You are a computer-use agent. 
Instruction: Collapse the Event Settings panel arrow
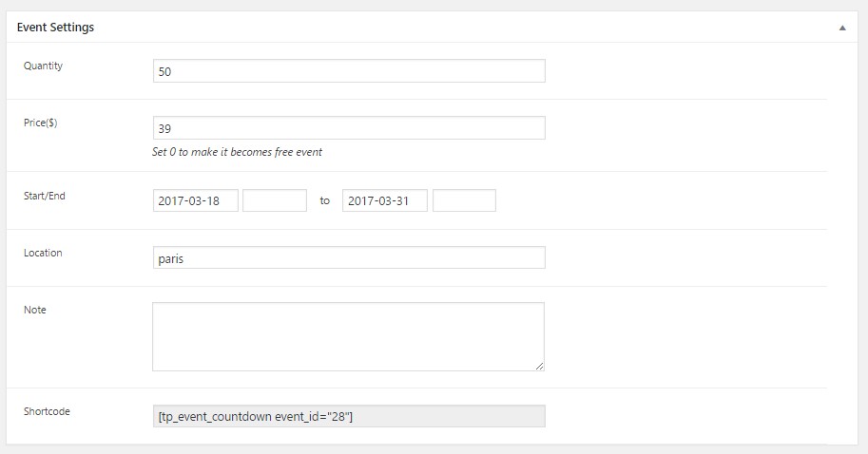(842, 28)
